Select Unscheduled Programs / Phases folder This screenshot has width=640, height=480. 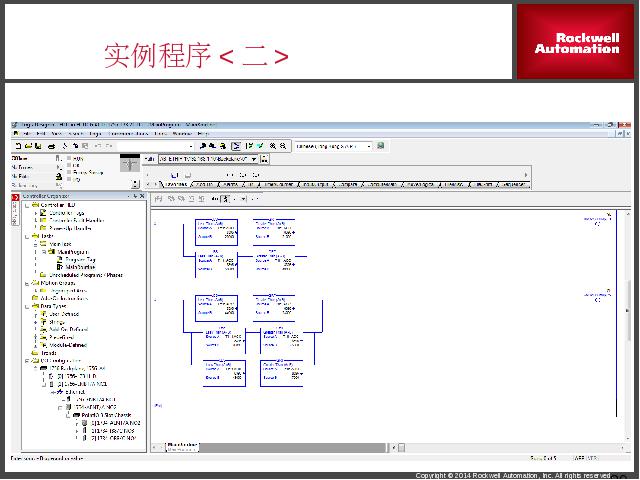pyautogui.click(x=86, y=275)
